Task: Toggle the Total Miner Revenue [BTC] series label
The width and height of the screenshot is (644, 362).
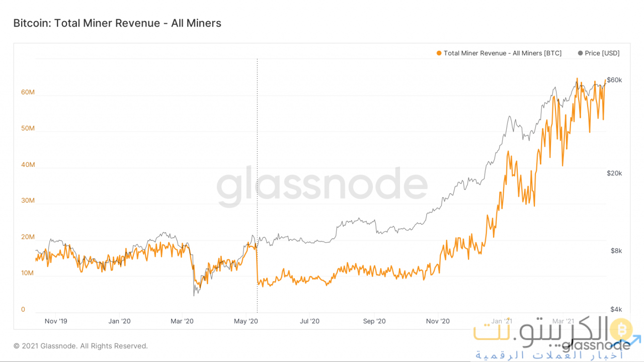Action: pyautogui.click(x=502, y=53)
